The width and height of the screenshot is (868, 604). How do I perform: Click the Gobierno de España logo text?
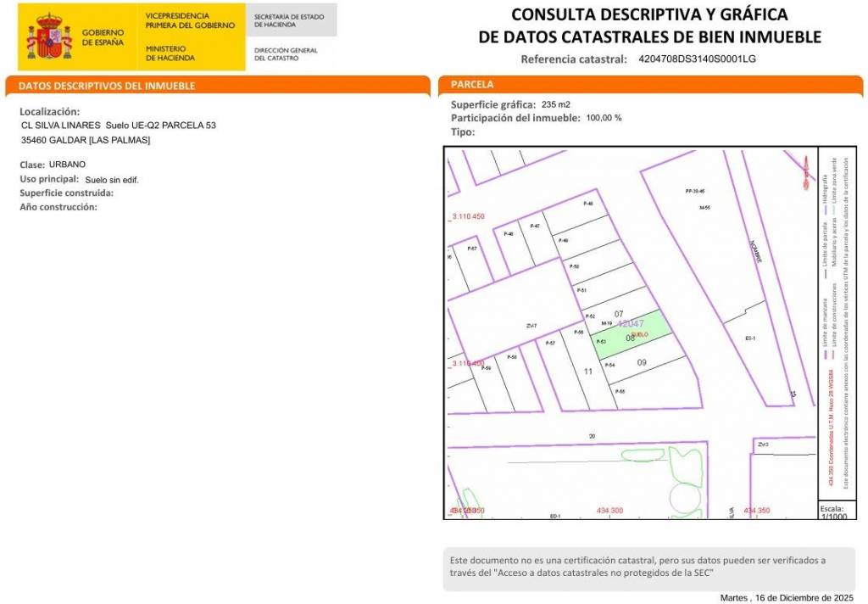click(103, 36)
